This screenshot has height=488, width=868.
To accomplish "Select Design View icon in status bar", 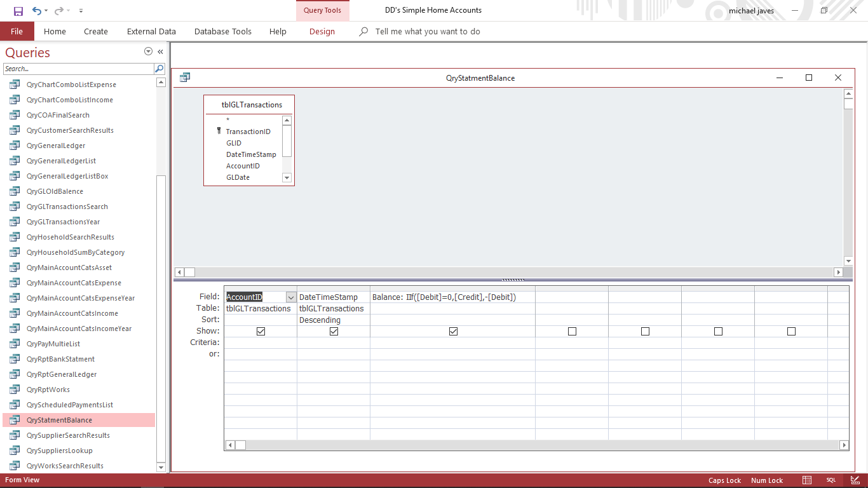I will (855, 480).
